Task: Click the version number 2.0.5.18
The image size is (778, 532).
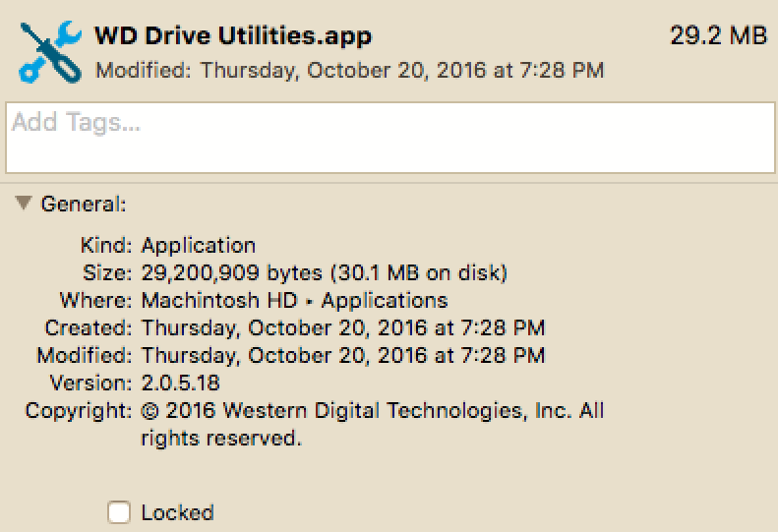Action: coord(181,384)
